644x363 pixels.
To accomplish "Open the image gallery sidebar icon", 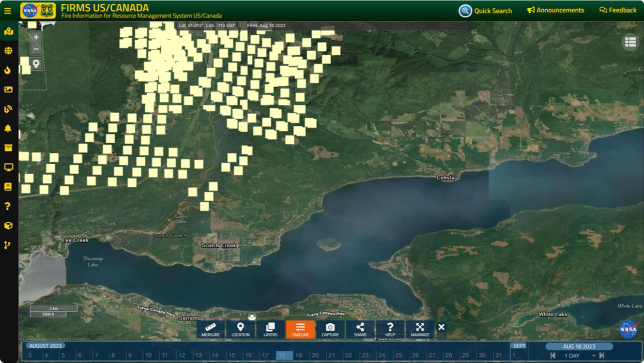I will (8, 90).
